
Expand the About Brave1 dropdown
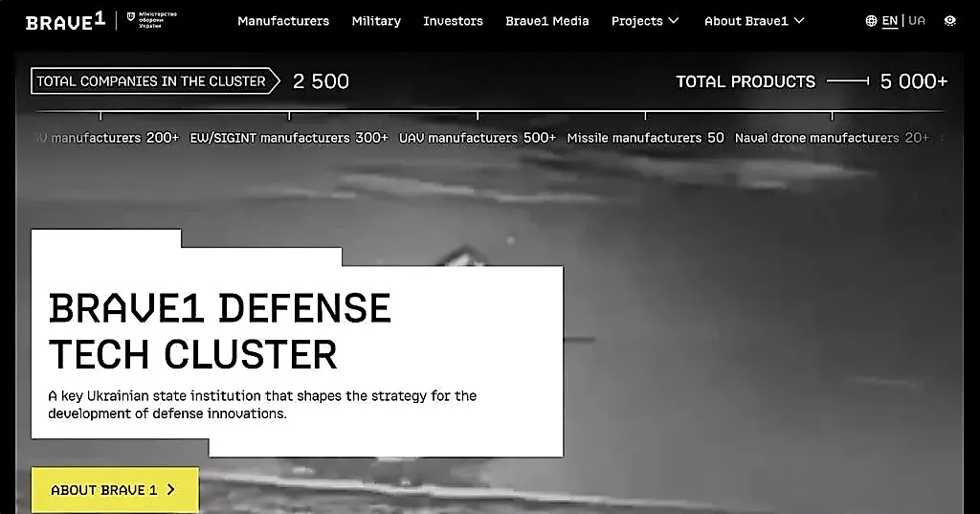click(x=754, y=21)
